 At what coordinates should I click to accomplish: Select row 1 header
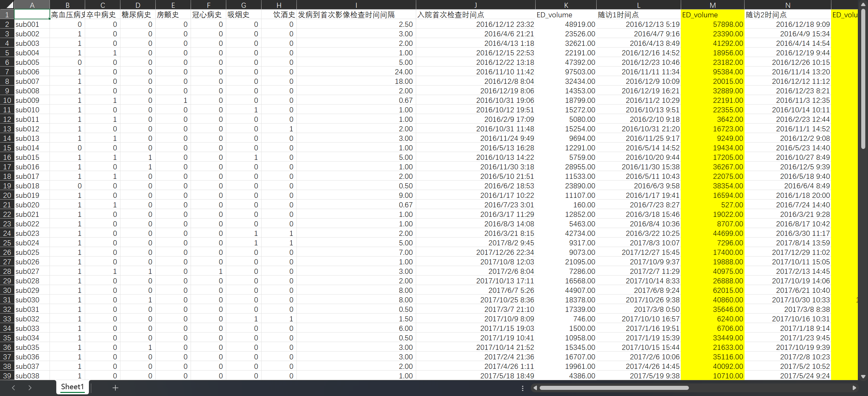[7, 15]
